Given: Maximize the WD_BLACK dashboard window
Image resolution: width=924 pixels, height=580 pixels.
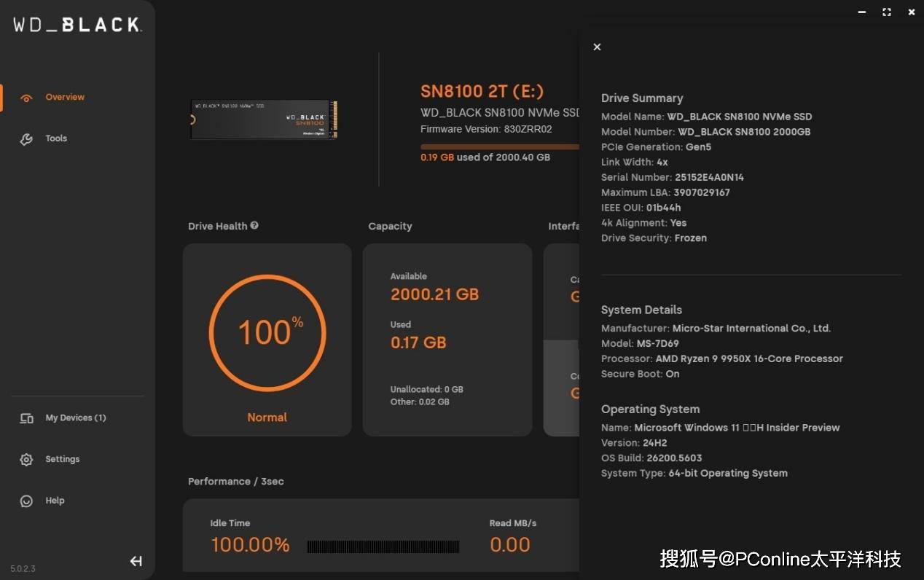Looking at the screenshot, I should point(887,12).
